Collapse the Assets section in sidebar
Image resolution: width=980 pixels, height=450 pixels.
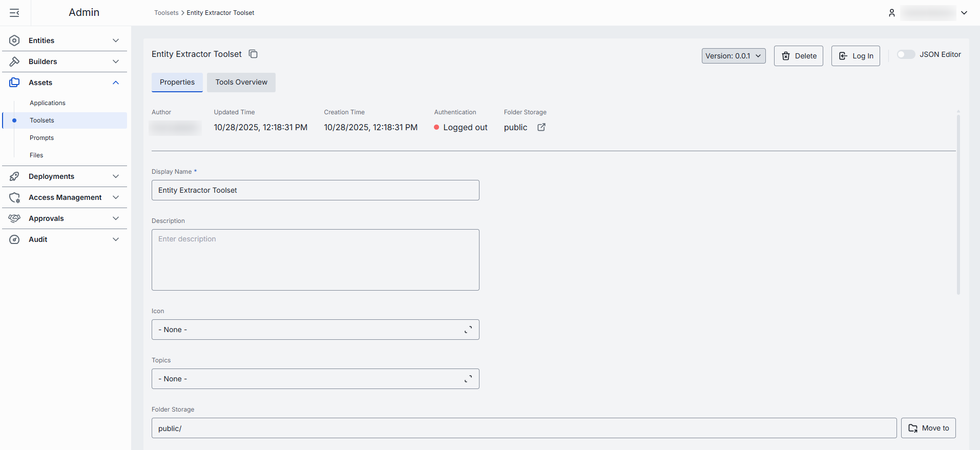pyautogui.click(x=116, y=83)
